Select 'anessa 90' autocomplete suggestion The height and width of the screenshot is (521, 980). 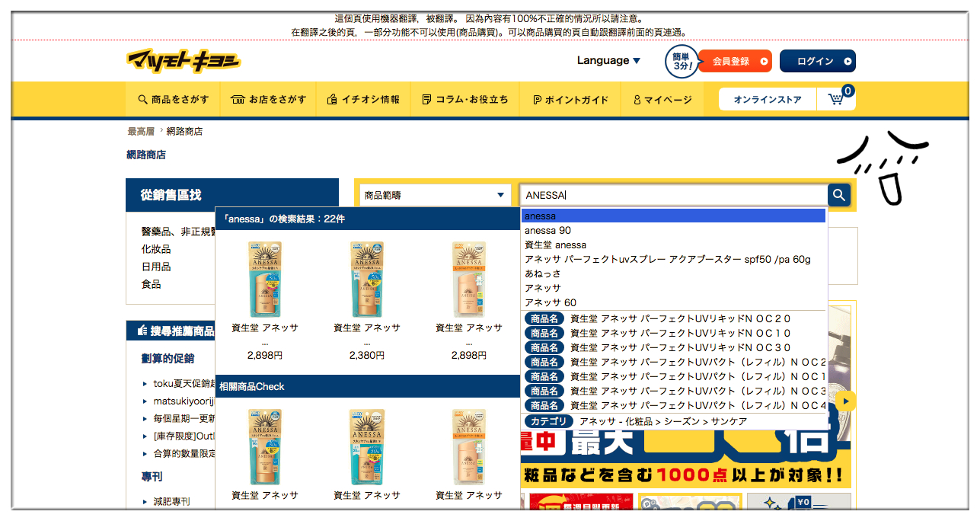pyautogui.click(x=547, y=231)
